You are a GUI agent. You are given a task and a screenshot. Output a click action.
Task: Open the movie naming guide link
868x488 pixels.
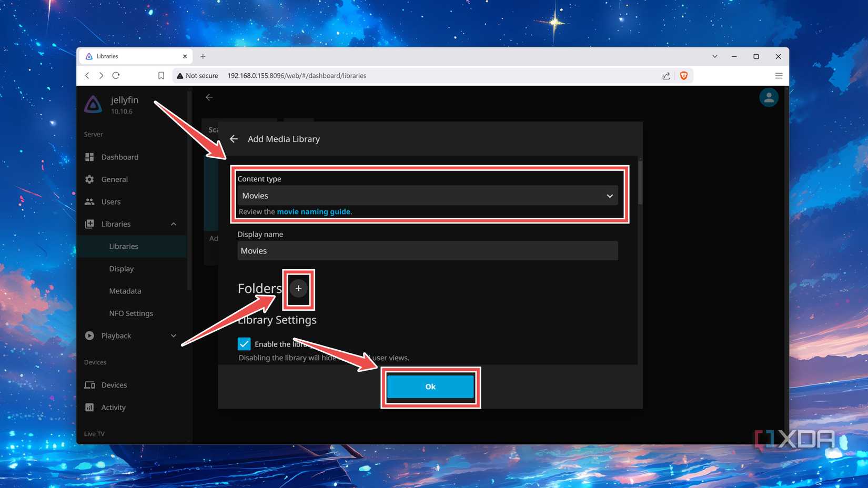314,211
